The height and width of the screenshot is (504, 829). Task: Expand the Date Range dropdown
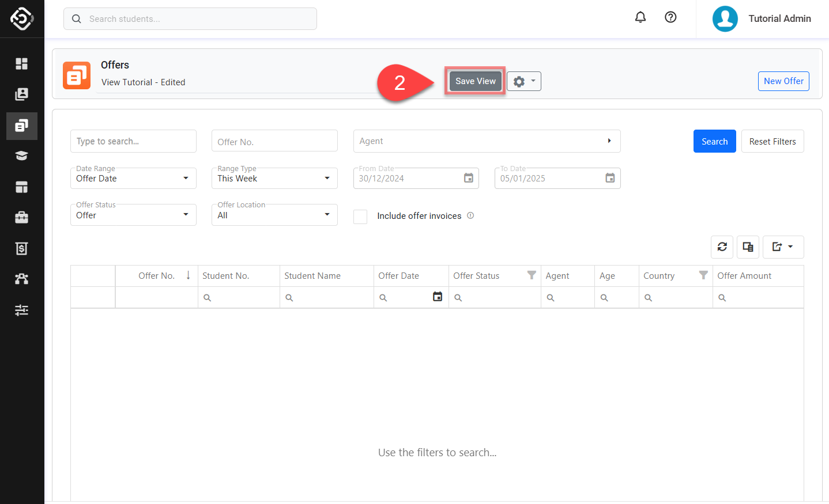click(x=133, y=179)
